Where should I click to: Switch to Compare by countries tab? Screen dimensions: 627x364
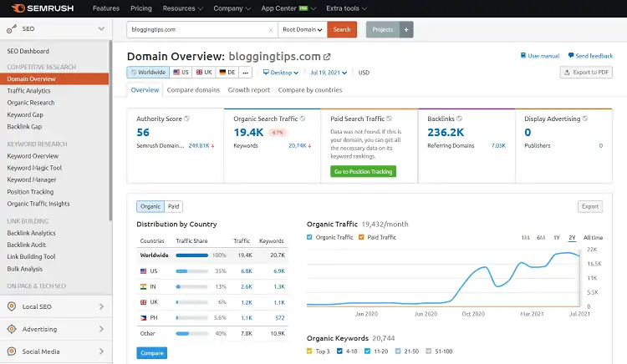click(310, 90)
